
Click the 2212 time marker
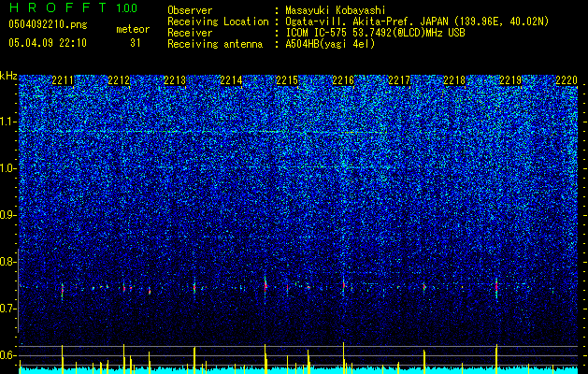click(119, 80)
